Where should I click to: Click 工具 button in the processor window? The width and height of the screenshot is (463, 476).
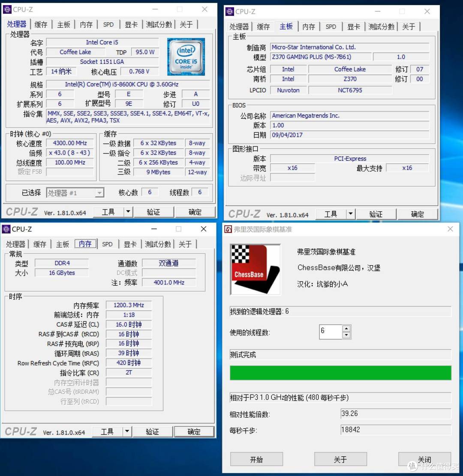tap(108, 212)
